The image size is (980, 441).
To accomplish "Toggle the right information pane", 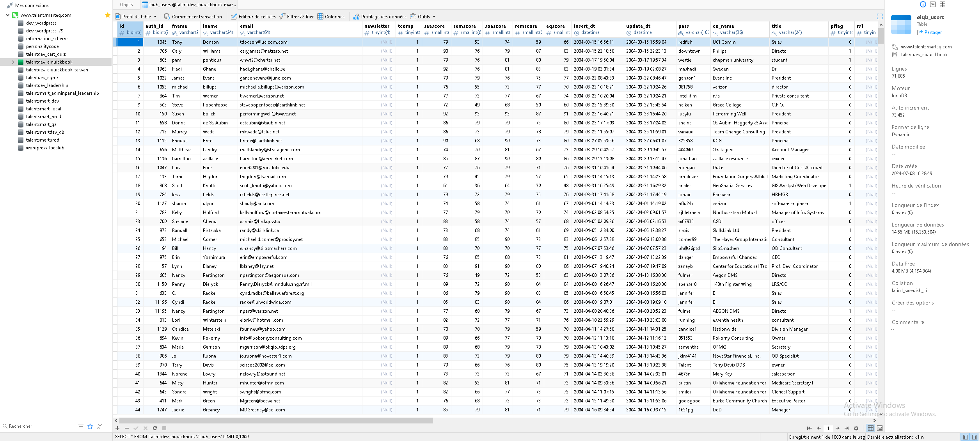I will pos(975,437).
